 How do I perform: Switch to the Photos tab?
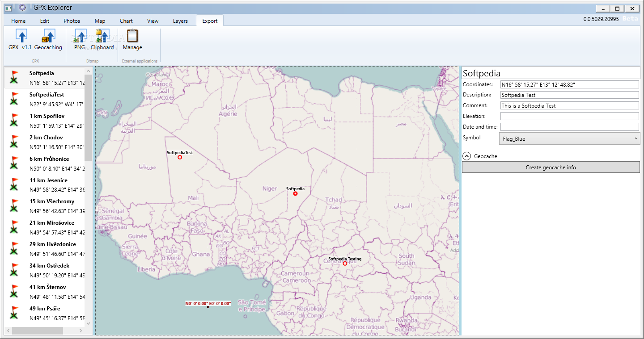point(72,21)
